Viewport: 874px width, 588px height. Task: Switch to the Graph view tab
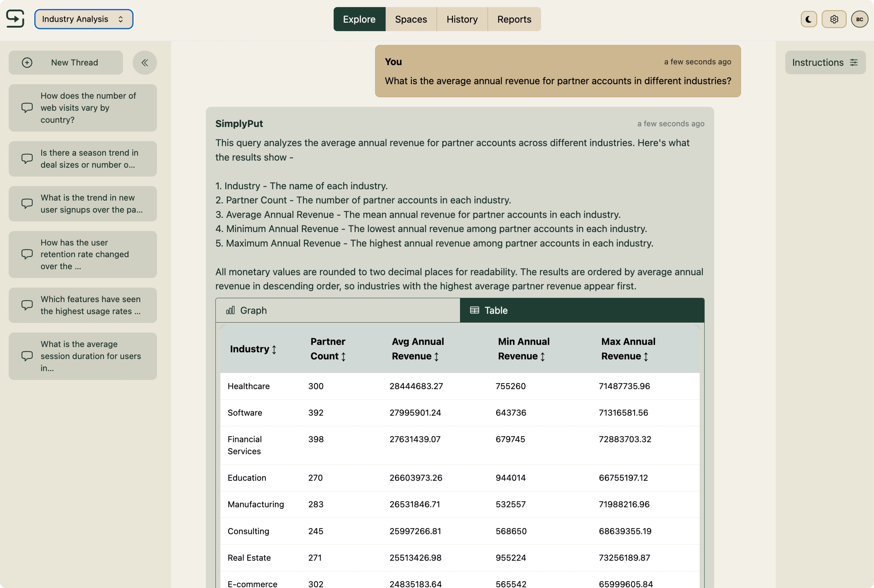338,311
